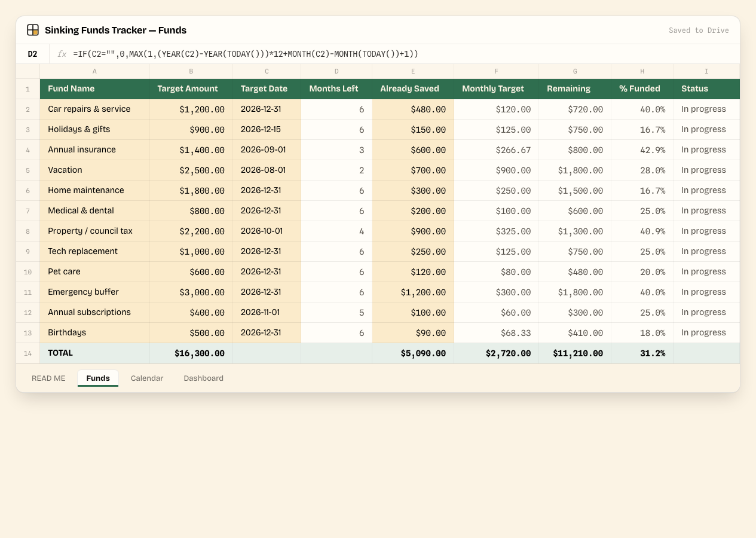This screenshot has width=756, height=538.
Task: Click the Fund Name header cell
Action: 94,89
